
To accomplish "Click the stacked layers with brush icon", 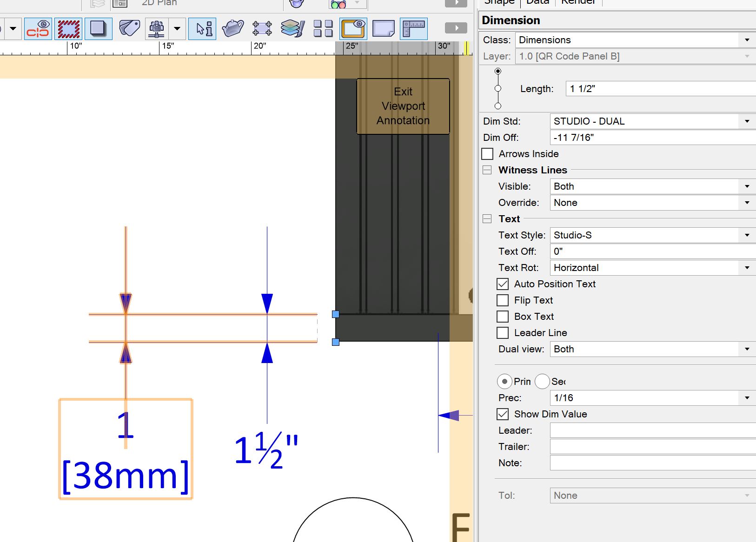I will click(x=292, y=29).
